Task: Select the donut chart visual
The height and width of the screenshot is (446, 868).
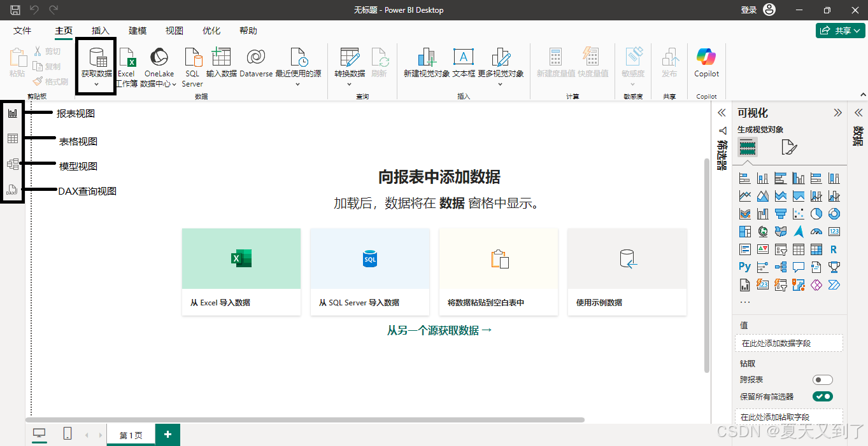Action: 834,213
